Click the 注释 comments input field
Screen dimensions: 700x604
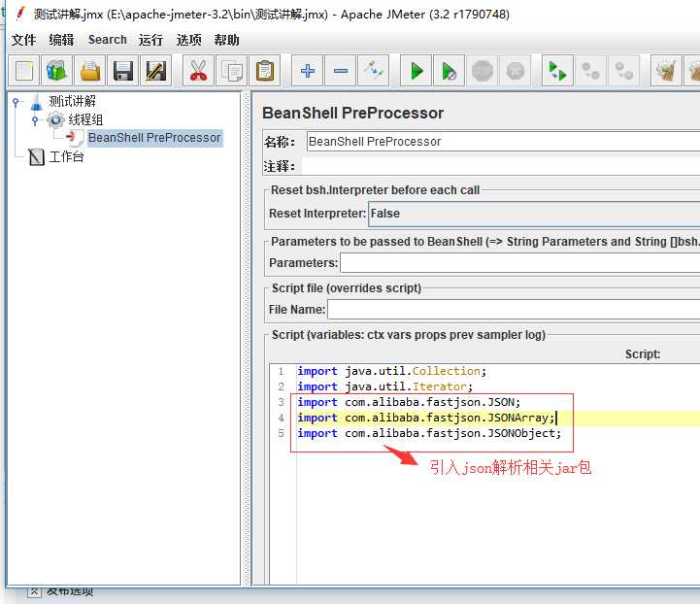[501, 166]
